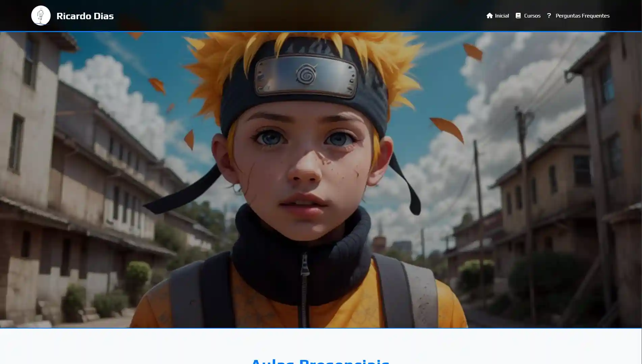The image size is (642, 364).
Task: Open the Cursos menu item
Action: [532, 16]
